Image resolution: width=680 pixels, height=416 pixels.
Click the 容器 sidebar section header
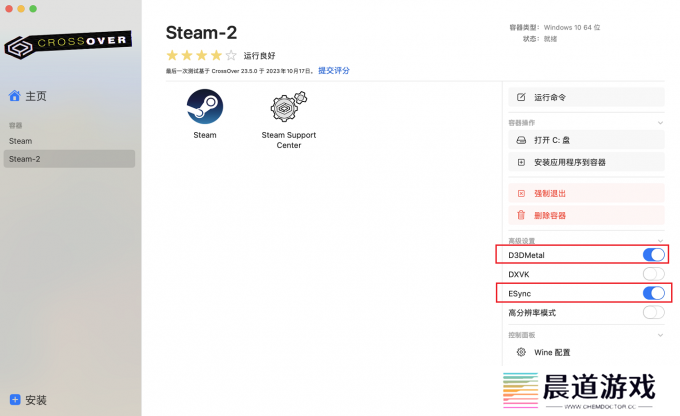click(x=15, y=125)
